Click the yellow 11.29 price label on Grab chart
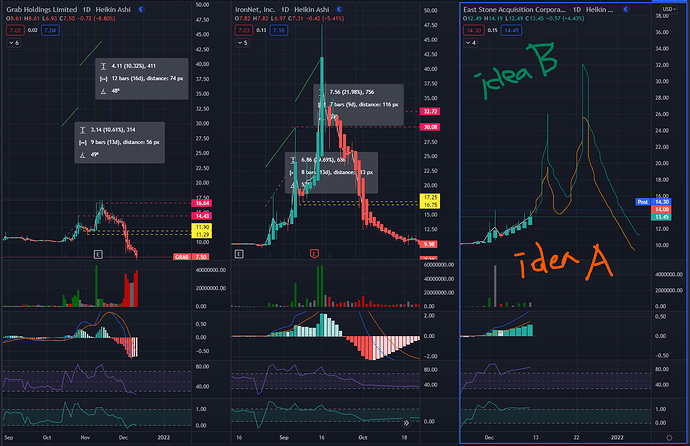Viewport: 690px width, 446px height. click(202, 234)
